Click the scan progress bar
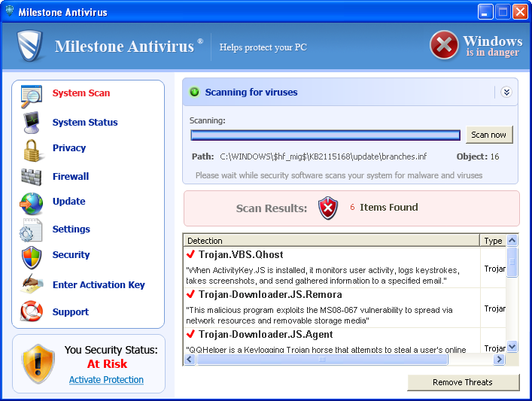Image resolution: width=532 pixels, height=401 pixels. click(325, 135)
